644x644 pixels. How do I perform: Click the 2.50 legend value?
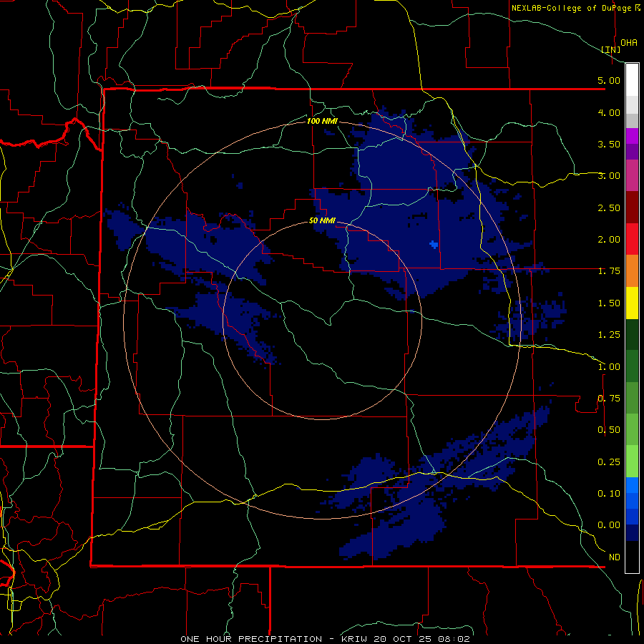(609, 208)
